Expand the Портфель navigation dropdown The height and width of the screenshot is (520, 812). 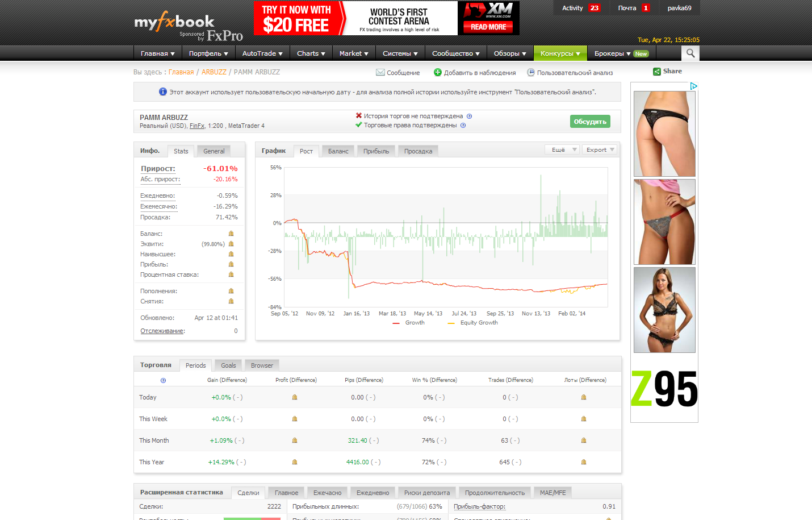click(x=208, y=53)
